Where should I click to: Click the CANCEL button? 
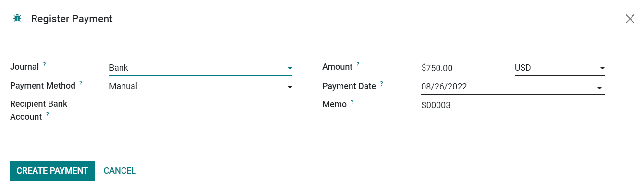(120, 171)
